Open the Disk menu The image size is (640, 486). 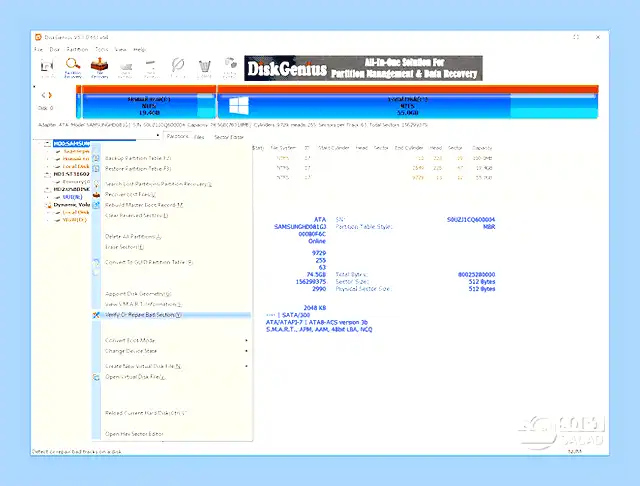[x=54, y=49]
